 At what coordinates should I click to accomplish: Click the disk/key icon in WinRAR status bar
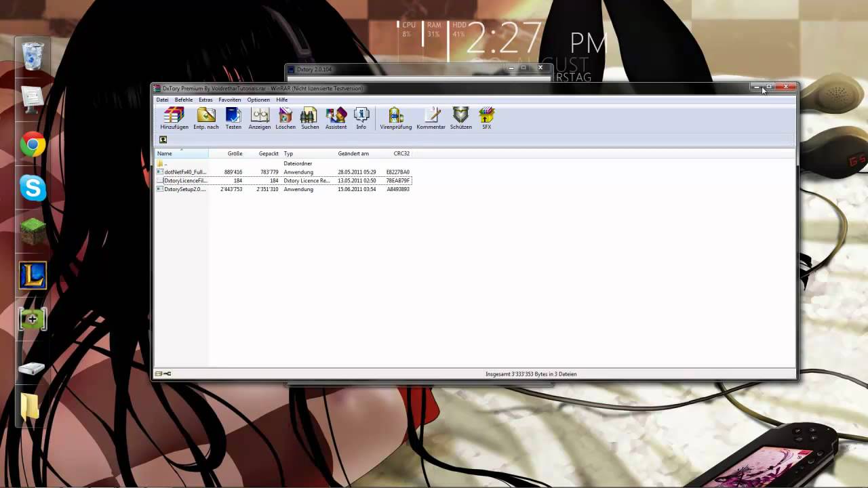163,373
